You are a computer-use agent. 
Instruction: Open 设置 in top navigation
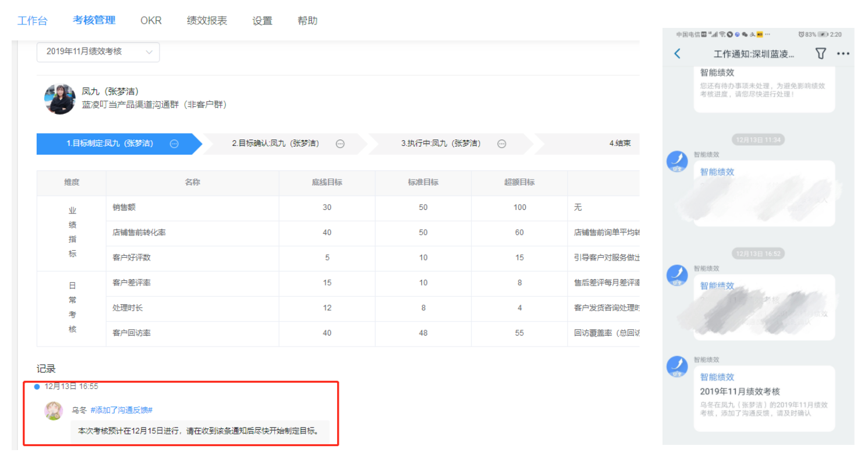pyautogui.click(x=262, y=20)
